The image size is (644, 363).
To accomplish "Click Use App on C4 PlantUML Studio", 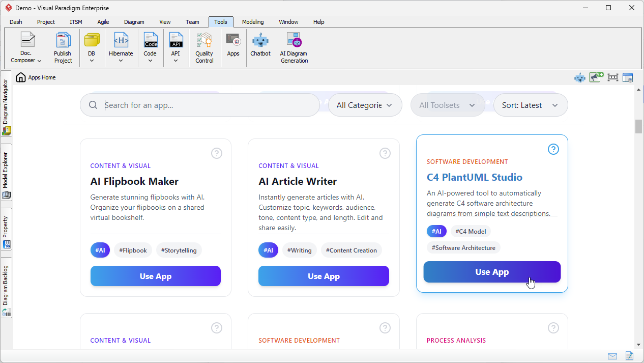I will pos(491,272).
